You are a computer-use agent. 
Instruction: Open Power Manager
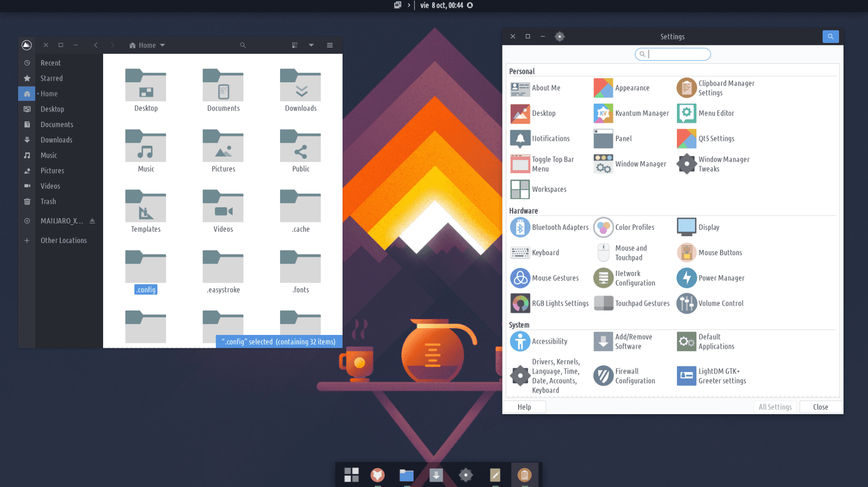(x=711, y=278)
